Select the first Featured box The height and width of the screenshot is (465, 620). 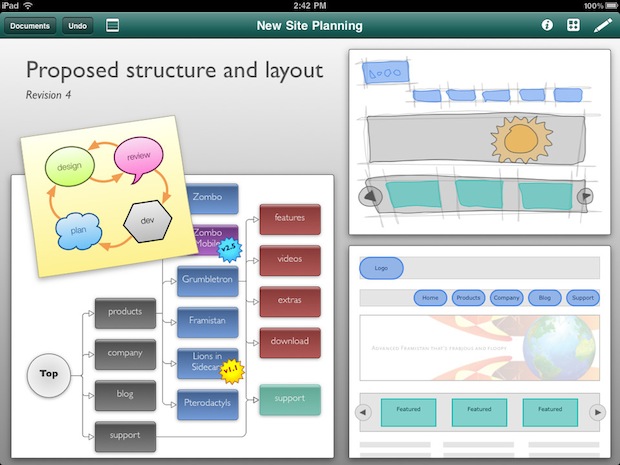pos(408,412)
